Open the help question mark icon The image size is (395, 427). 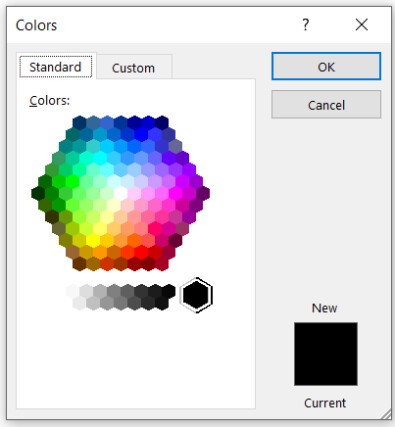click(x=305, y=25)
